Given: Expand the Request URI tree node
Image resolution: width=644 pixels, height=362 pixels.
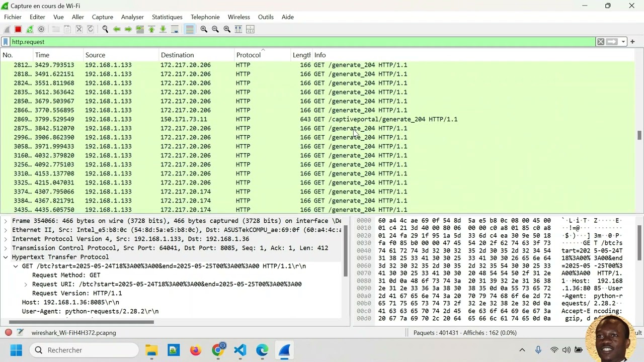Looking at the screenshot, I should [x=26, y=284].
